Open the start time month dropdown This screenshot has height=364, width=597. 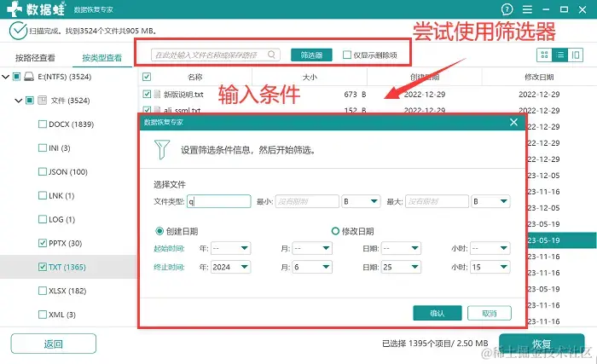312,248
